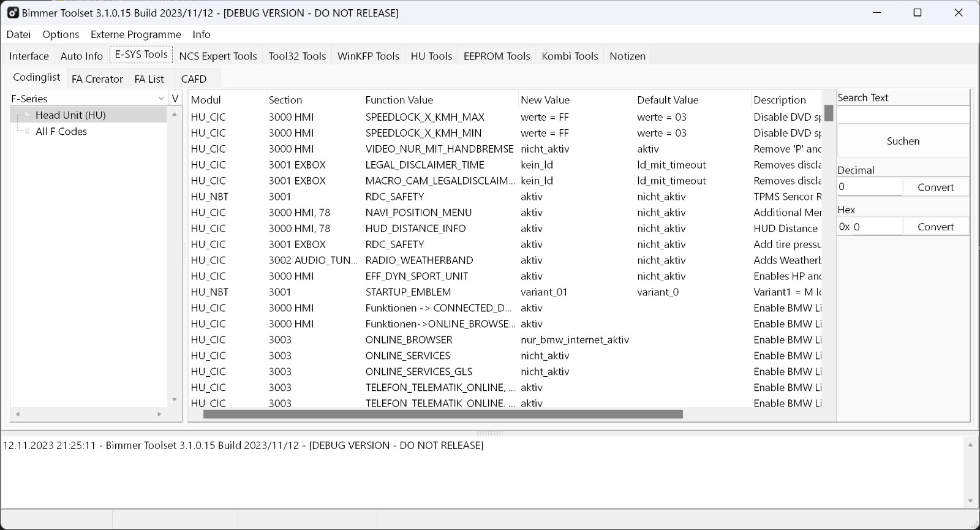Select the E-SYS Tools tab
Viewport: 980px width, 530px height.
pyautogui.click(x=141, y=54)
